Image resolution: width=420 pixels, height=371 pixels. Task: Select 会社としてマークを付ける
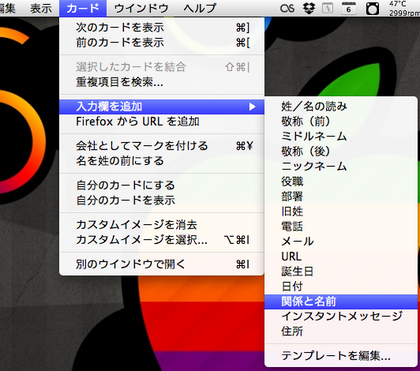click(162, 146)
